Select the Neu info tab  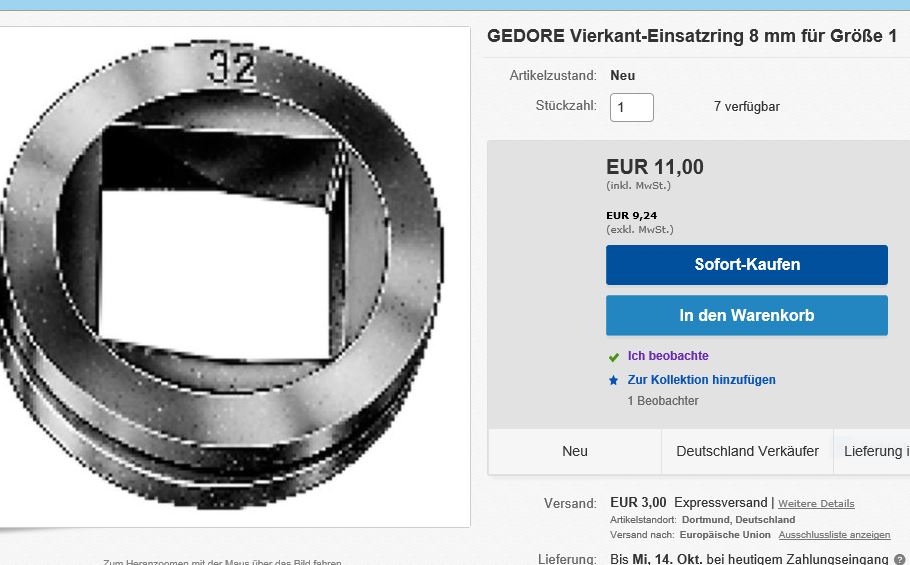(x=575, y=451)
